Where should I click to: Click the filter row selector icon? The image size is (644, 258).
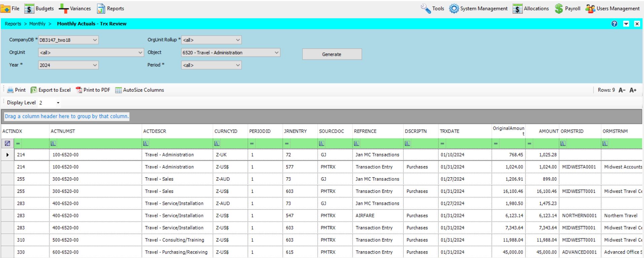point(7,143)
